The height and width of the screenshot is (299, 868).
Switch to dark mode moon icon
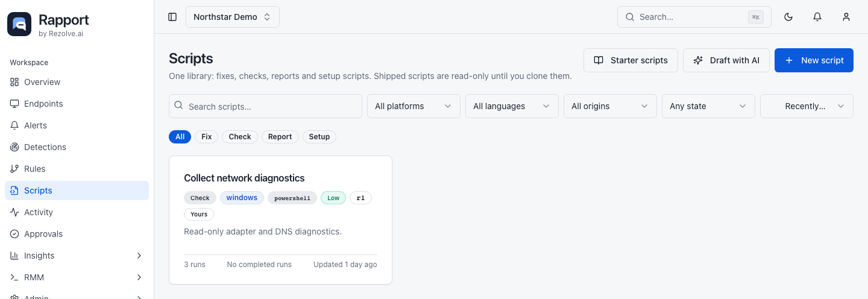[788, 17]
